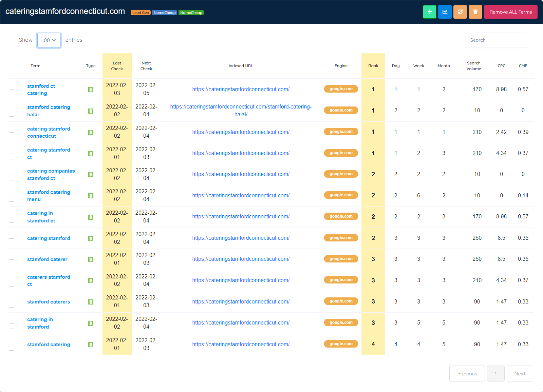
Task: Click type icon in 'stamford ct catering' row
Action: tap(91, 90)
